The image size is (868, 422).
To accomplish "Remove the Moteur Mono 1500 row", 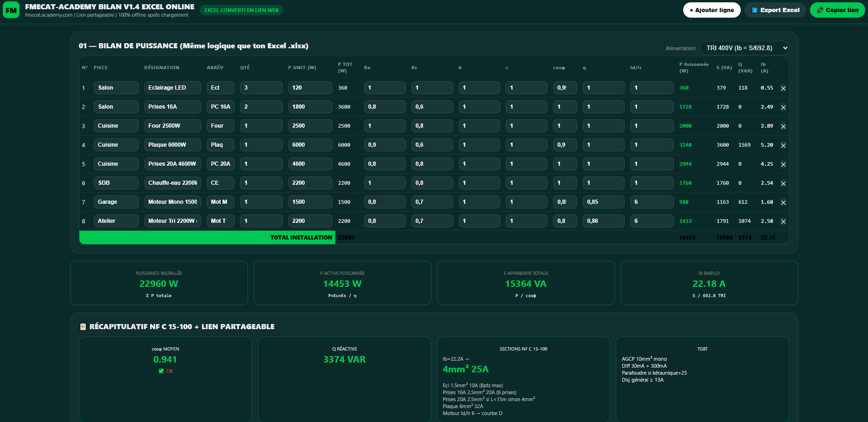I will (x=783, y=202).
